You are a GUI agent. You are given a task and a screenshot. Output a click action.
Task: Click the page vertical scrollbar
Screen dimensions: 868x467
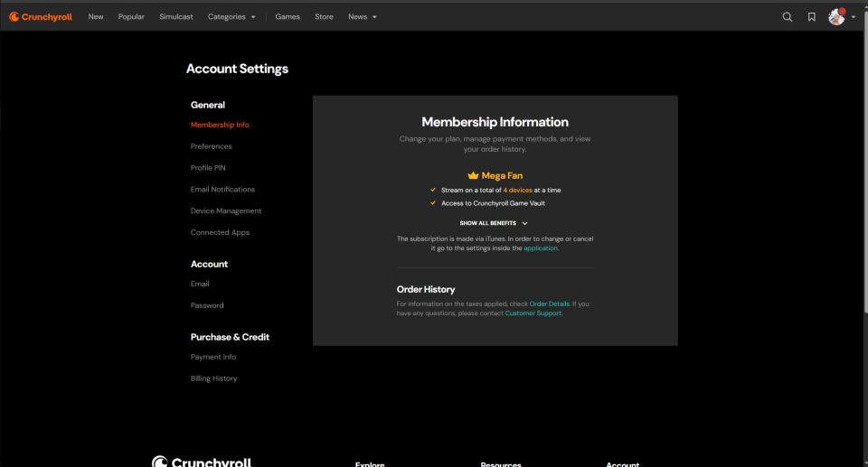tap(864, 161)
